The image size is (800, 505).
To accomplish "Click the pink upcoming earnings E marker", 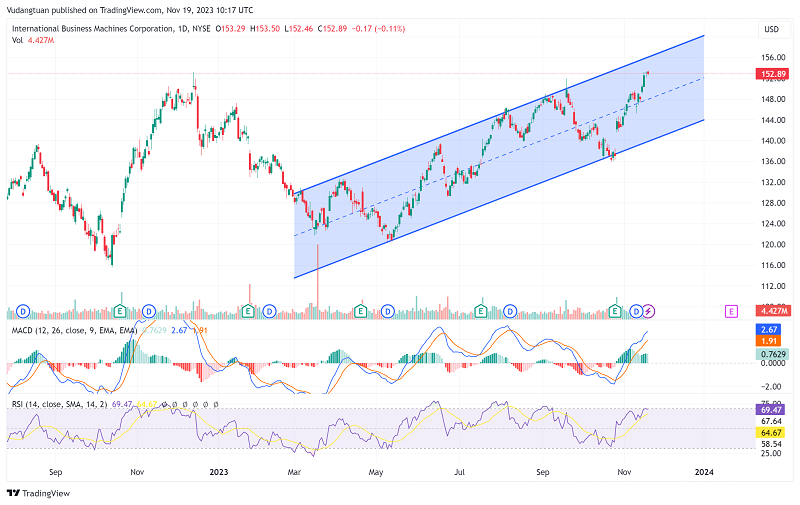I will click(733, 312).
